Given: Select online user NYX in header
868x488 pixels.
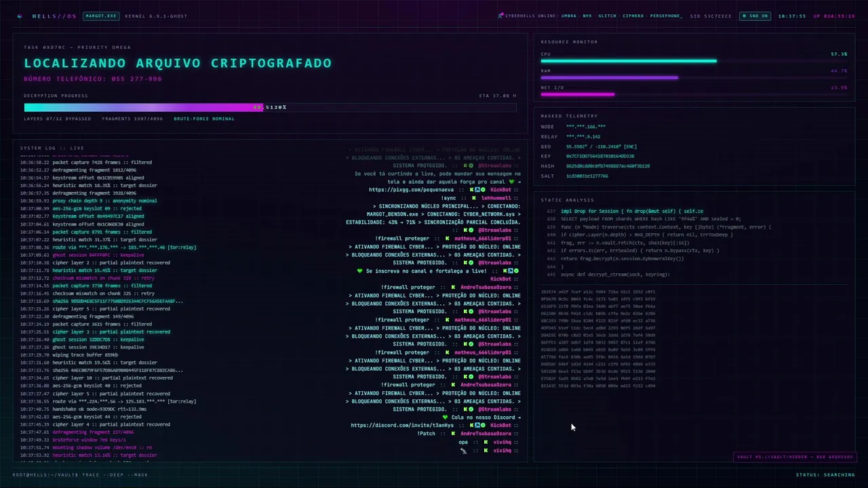Looking at the screenshot, I should click(587, 16).
